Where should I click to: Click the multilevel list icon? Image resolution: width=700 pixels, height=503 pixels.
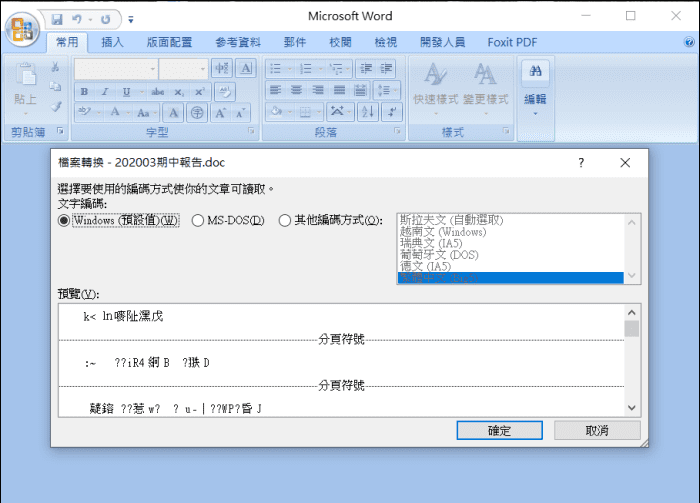pos(336,69)
